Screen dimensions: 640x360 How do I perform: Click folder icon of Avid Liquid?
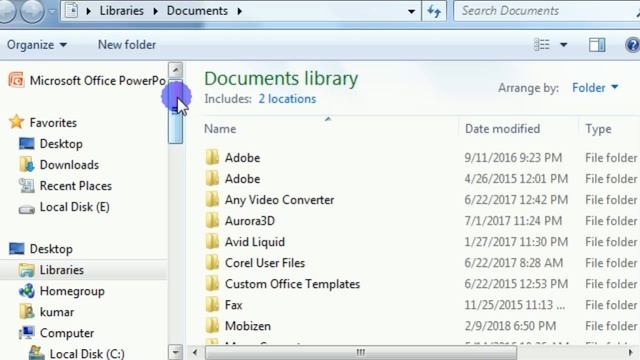click(x=212, y=242)
